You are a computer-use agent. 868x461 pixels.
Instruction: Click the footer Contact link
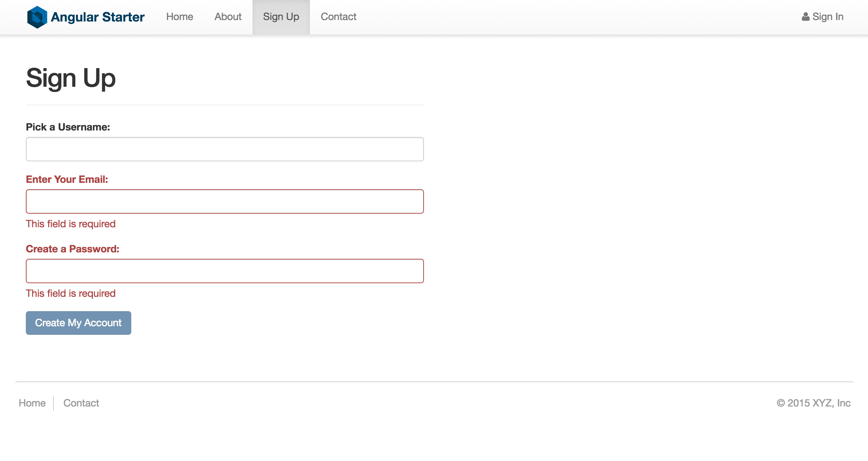[x=81, y=403]
